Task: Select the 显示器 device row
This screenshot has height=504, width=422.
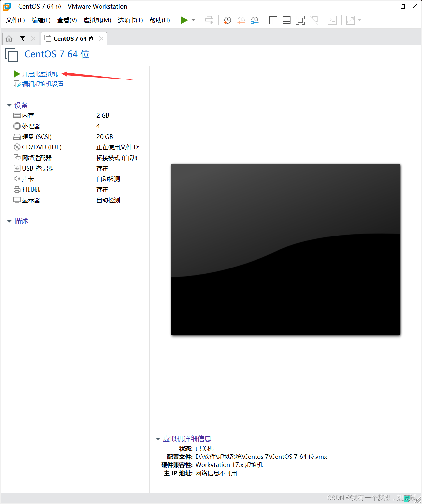Action: click(78, 200)
